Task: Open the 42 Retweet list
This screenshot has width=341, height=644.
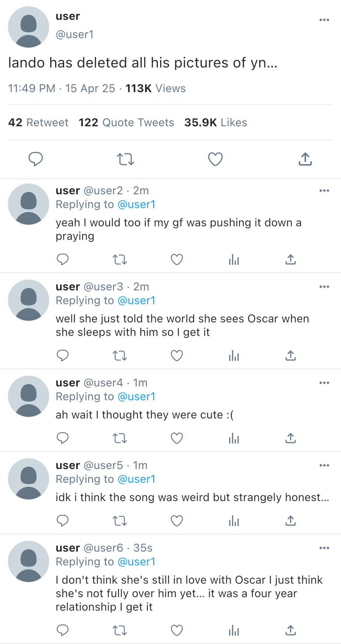Action: [x=38, y=122]
